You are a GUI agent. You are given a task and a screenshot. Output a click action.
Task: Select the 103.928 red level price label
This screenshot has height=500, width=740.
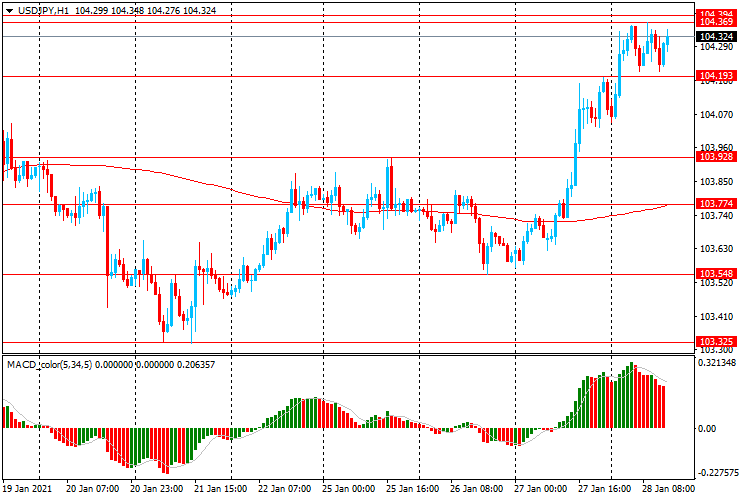716,157
